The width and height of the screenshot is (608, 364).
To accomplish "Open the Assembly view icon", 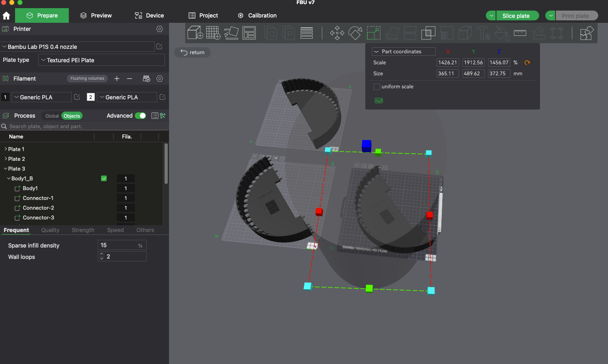I will click(586, 33).
